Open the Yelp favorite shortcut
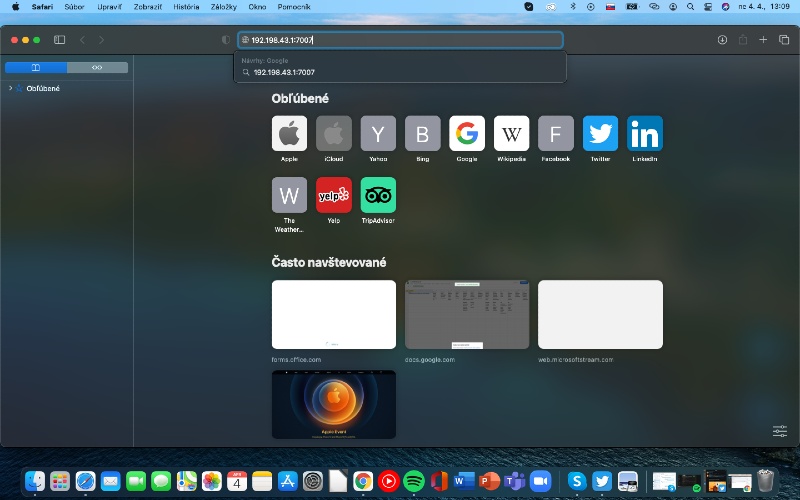Screen dimensions: 800x500 tap(334, 195)
